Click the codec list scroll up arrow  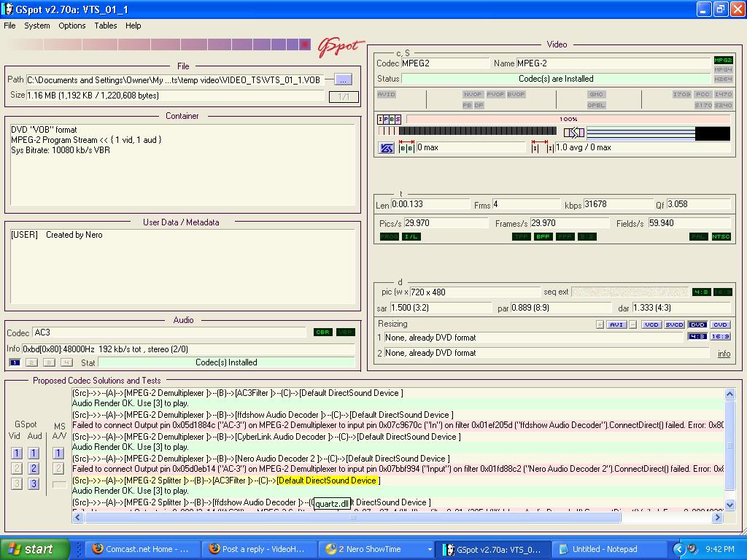729,394
